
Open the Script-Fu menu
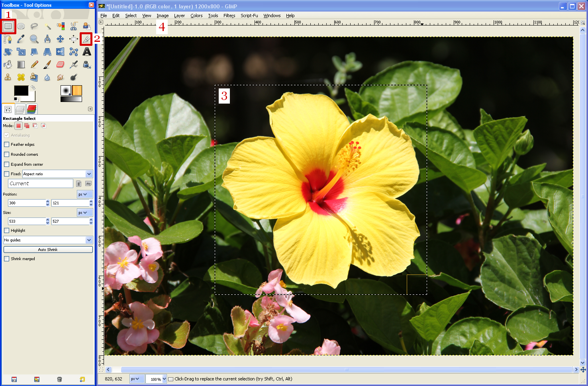249,16
